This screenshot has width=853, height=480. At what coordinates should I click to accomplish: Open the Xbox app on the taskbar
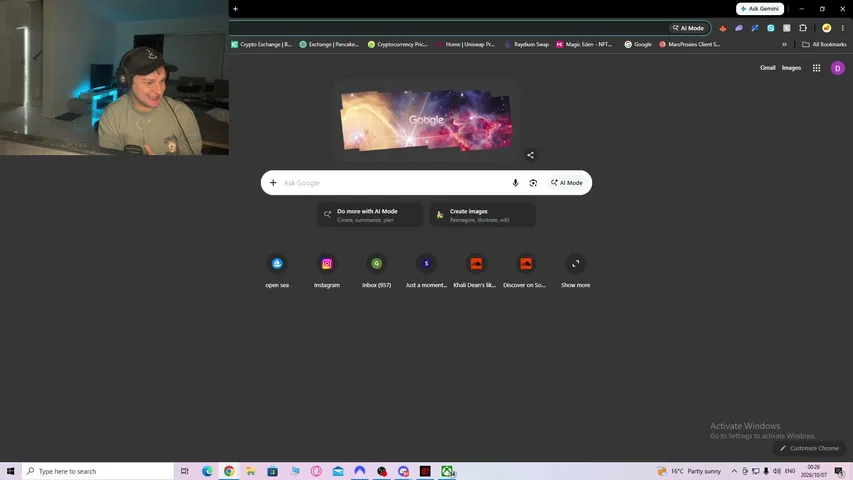pos(447,471)
